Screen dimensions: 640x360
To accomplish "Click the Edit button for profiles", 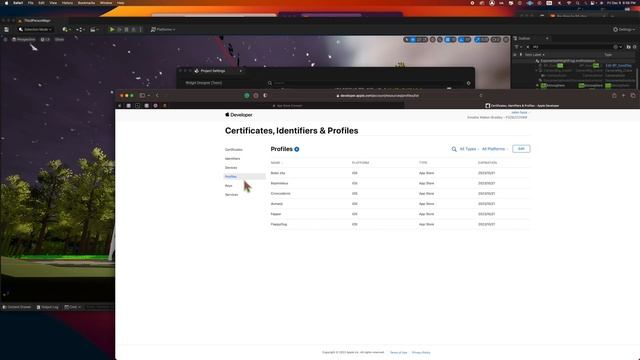I will tap(521, 149).
